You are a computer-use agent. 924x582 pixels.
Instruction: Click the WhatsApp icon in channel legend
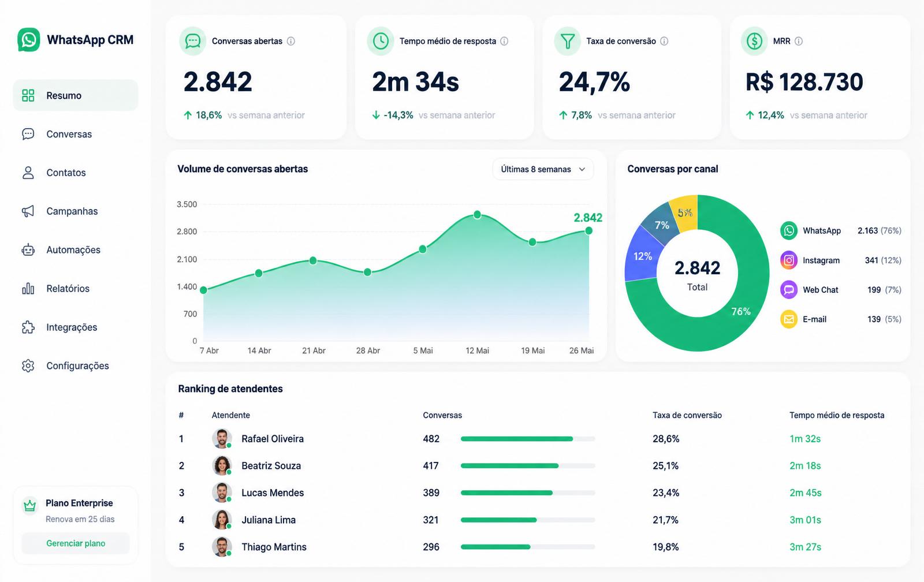[789, 230]
